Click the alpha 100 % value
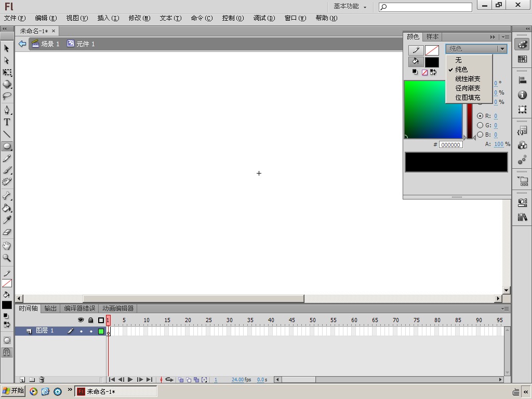 pos(499,144)
